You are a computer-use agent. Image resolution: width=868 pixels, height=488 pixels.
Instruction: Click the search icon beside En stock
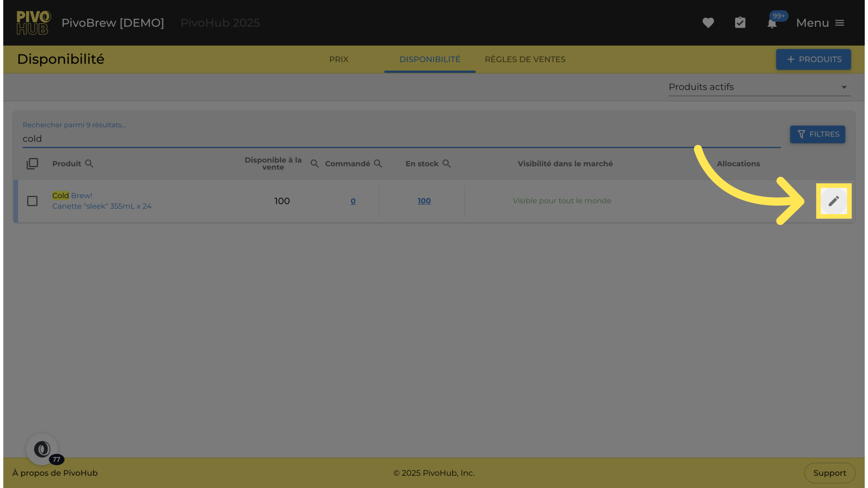447,164
